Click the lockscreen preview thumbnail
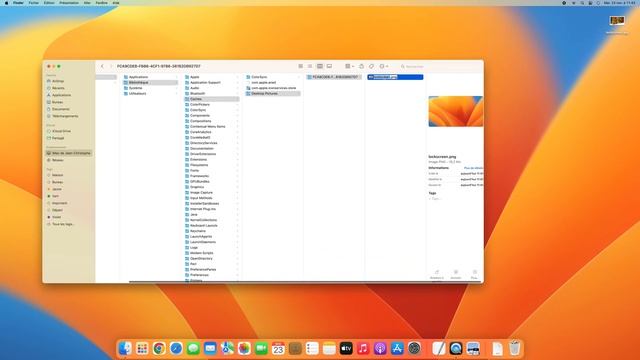 (456, 111)
